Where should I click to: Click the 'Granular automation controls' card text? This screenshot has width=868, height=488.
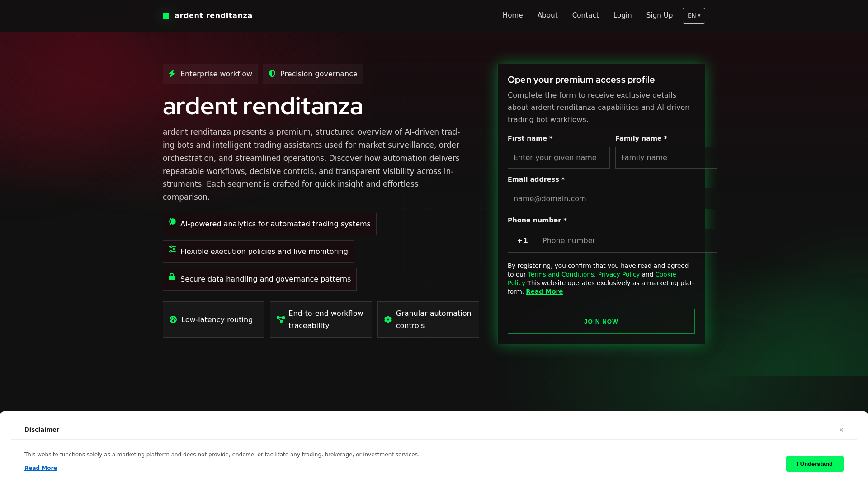click(x=434, y=319)
